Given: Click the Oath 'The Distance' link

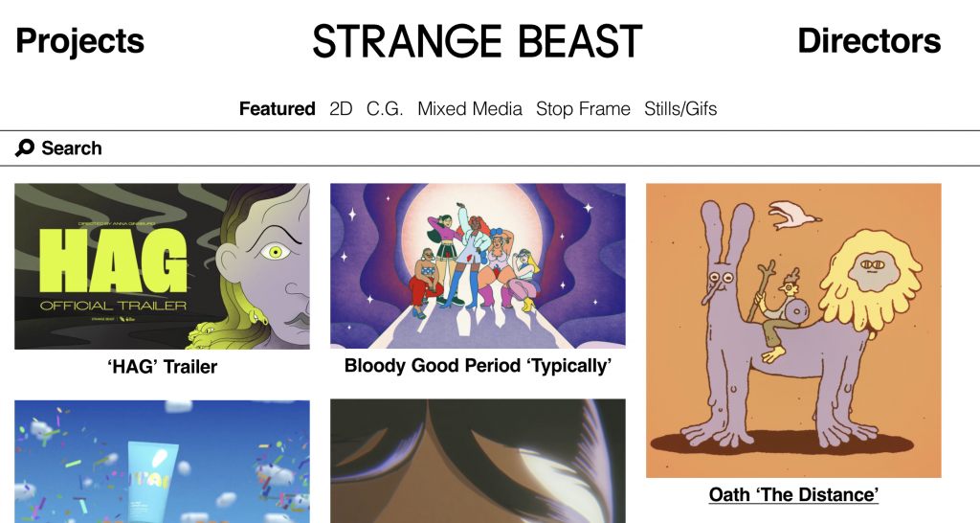Looking at the screenshot, I should pos(793,494).
